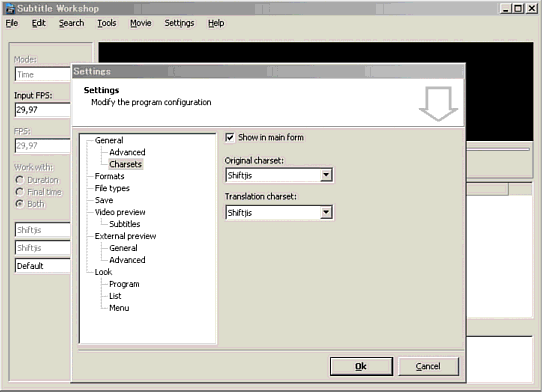Open the Tools menu
Image resolution: width=542 pixels, height=392 pixels.
point(106,23)
